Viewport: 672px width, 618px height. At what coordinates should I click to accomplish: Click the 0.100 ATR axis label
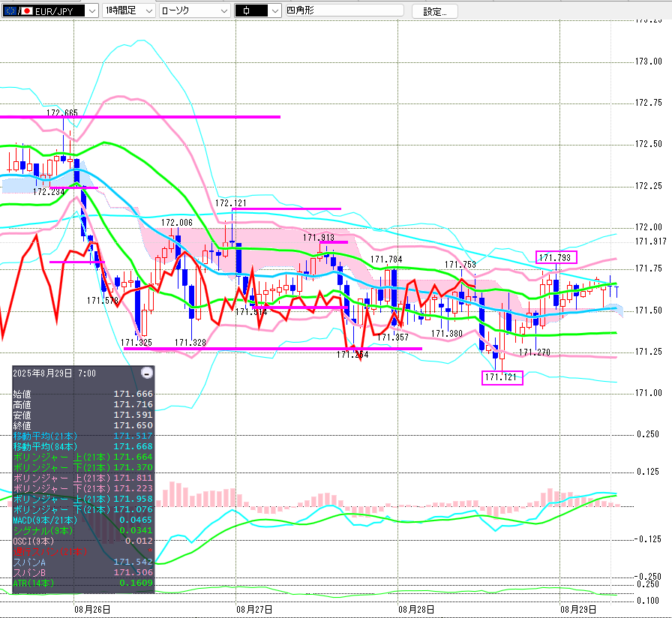648,601
